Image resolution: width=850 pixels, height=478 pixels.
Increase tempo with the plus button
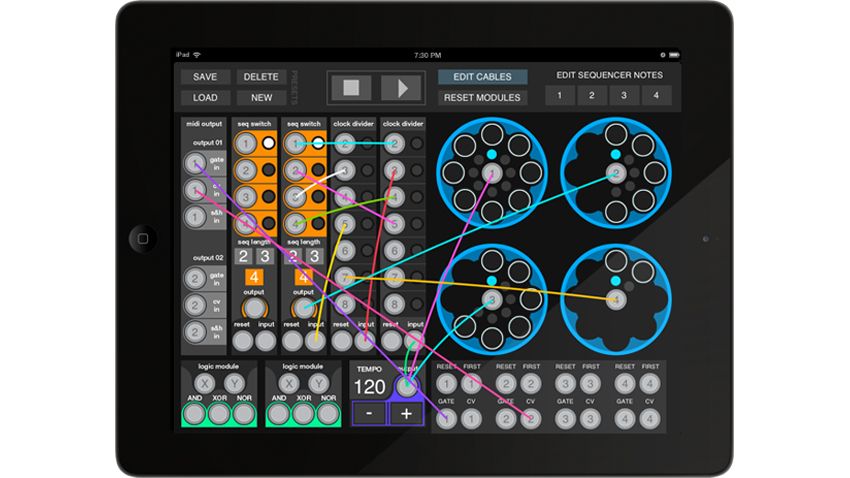[407, 414]
